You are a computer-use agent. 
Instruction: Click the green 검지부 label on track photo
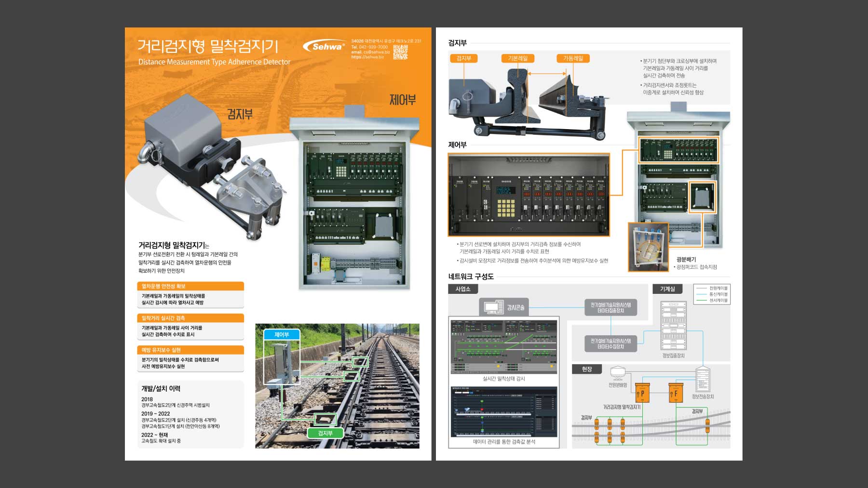click(x=325, y=433)
